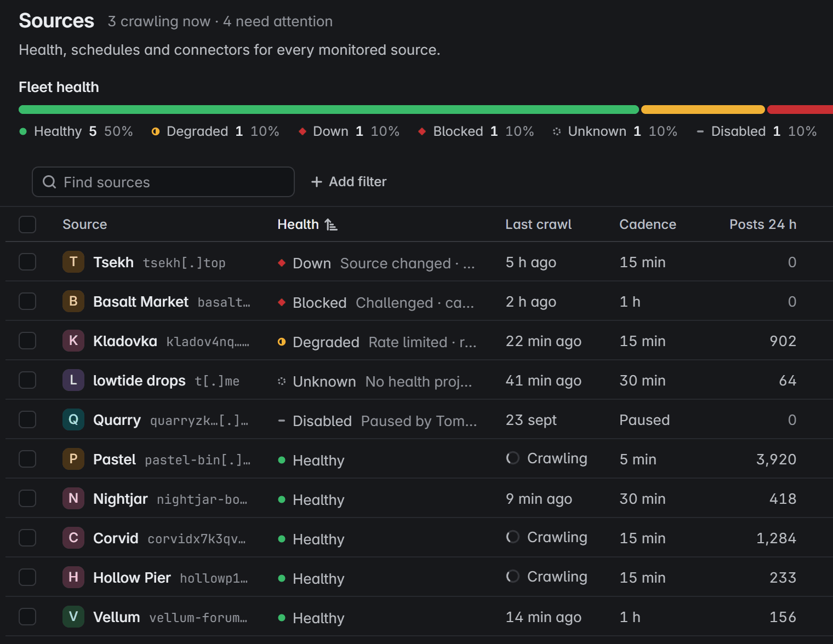This screenshot has width=833, height=644.
Task: Click the search magnifier icon
Action: point(49,182)
